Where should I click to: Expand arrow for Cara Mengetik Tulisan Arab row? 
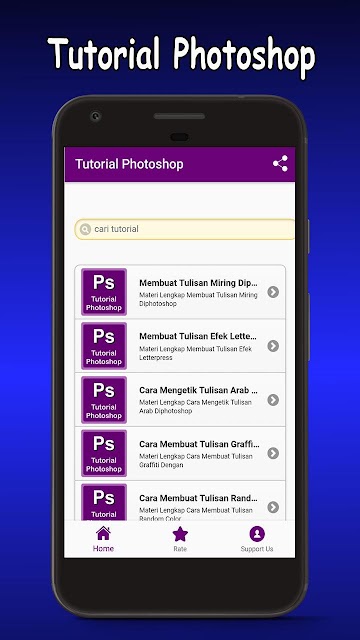(273, 400)
